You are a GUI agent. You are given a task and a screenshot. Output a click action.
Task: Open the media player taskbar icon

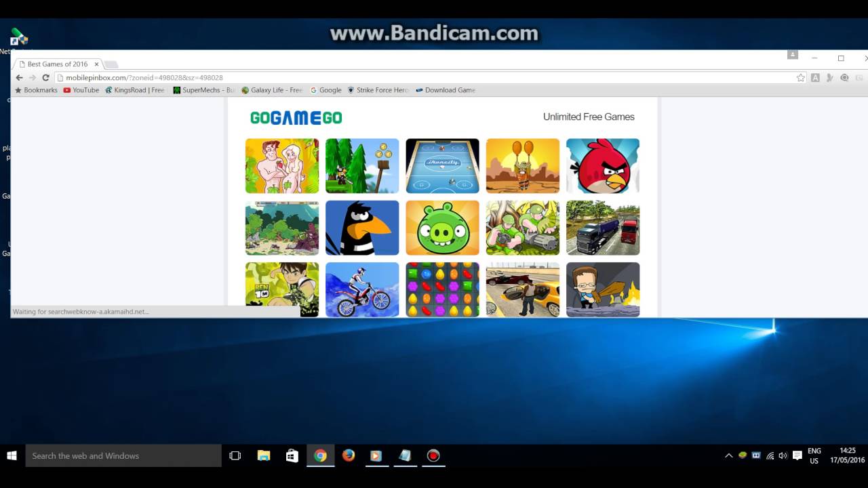(x=376, y=455)
